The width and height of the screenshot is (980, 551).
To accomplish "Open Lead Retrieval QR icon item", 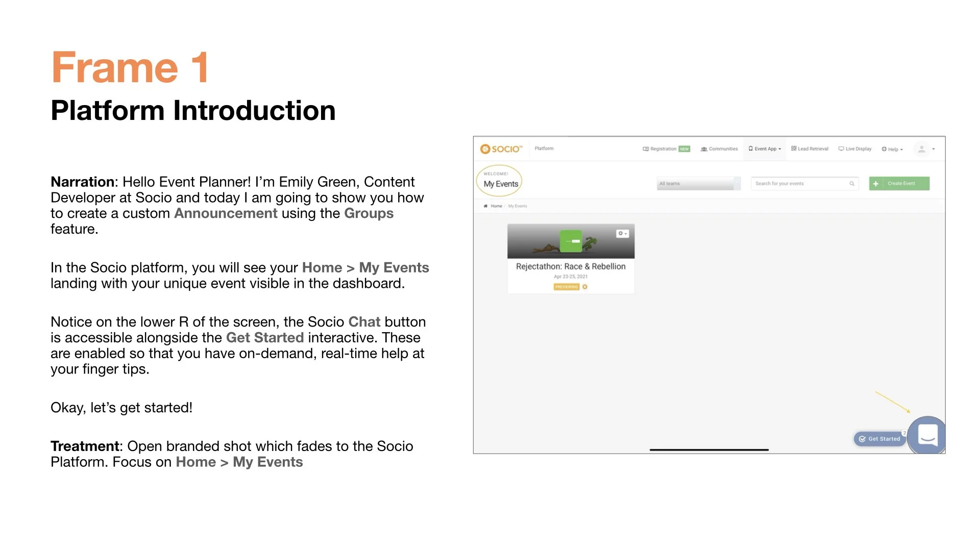I will pos(810,149).
